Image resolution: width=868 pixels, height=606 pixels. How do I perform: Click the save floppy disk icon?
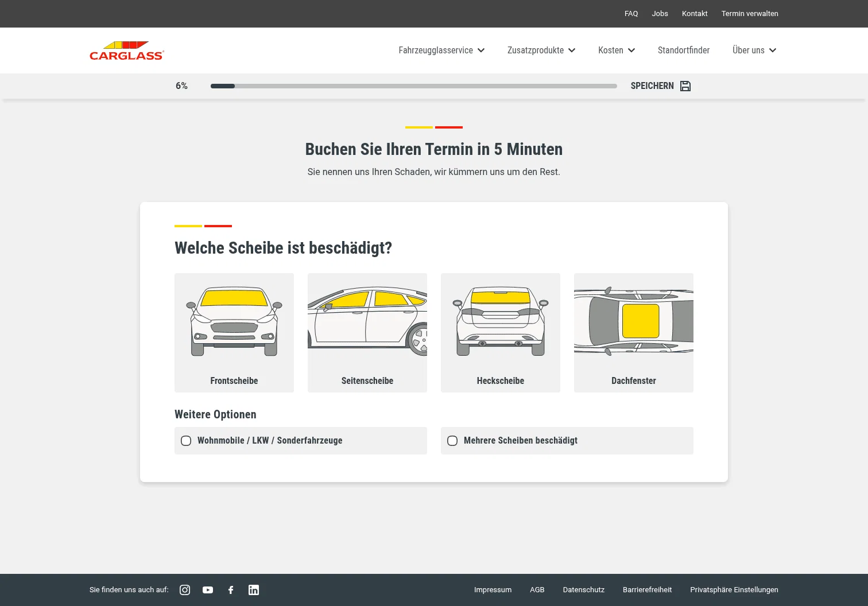click(x=685, y=86)
